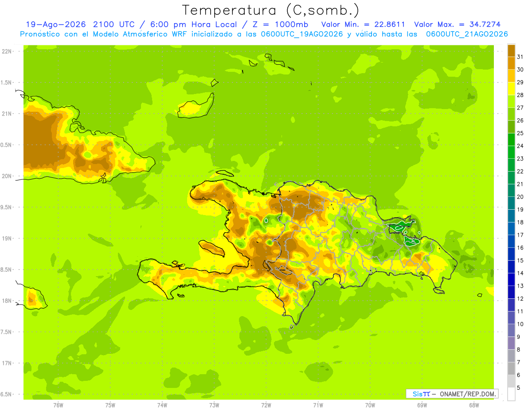The height and width of the screenshot is (411, 532).
Task: Click the "70W" longitude label
Action: (x=370, y=405)
